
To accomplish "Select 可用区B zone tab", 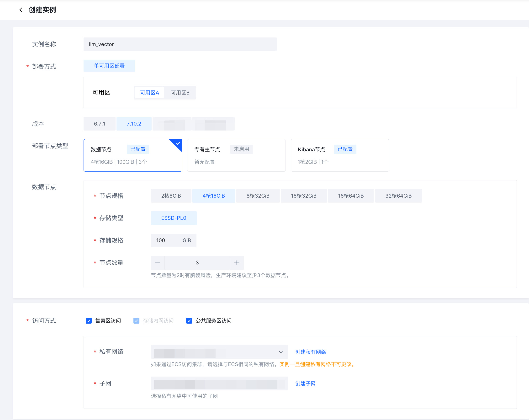I will [x=180, y=93].
